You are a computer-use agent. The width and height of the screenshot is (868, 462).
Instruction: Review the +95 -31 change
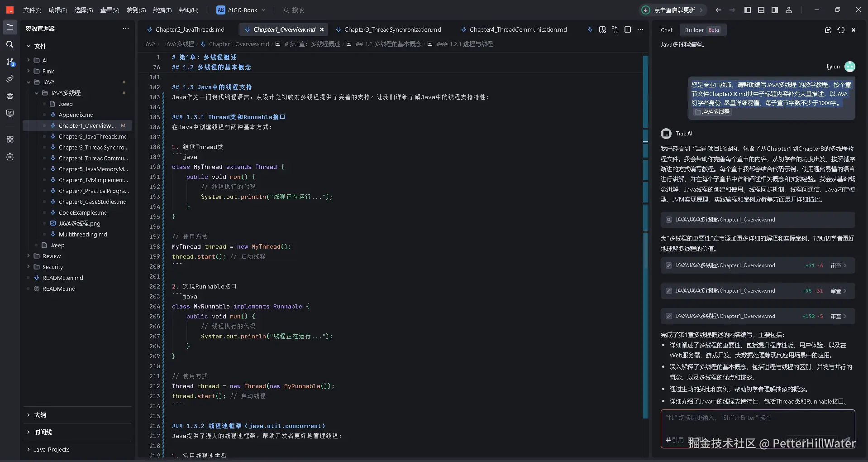(x=838, y=291)
